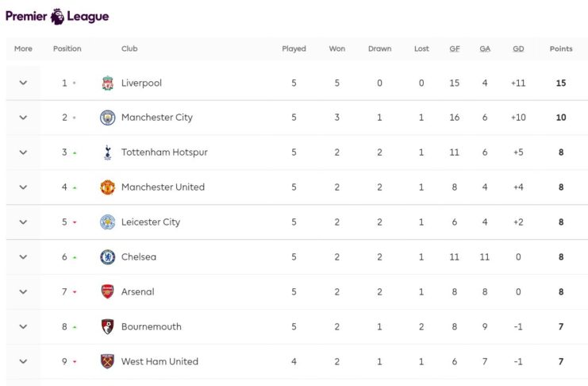Viewport: 588px width, 386px height.
Task: Click the Chelsea crest icon
Action: (108, 257)
